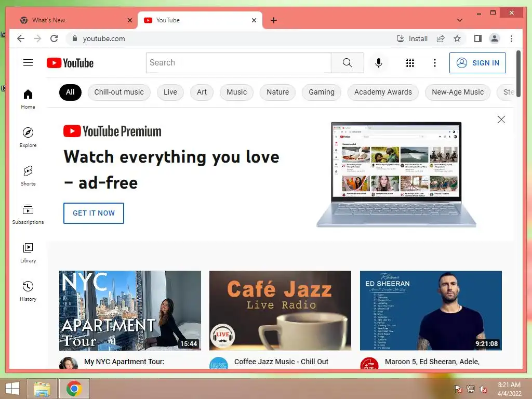Screen dimensions: 532x399
Task: Select the Art filter chip
Action: (x=202, y=92)
